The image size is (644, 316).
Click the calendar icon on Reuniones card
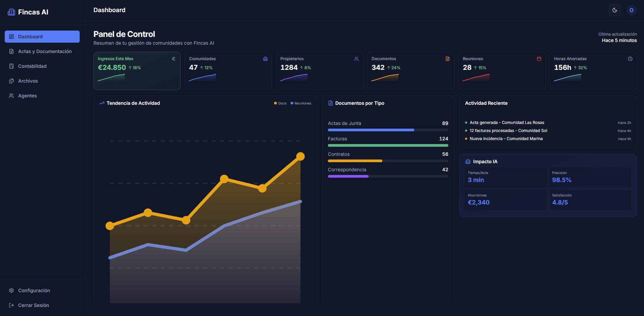point(539,59)
